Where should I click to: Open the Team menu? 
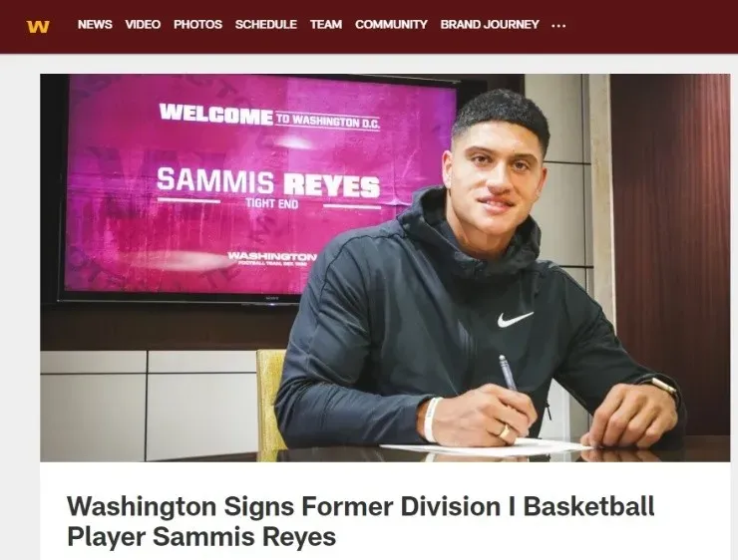coord(326,25)
